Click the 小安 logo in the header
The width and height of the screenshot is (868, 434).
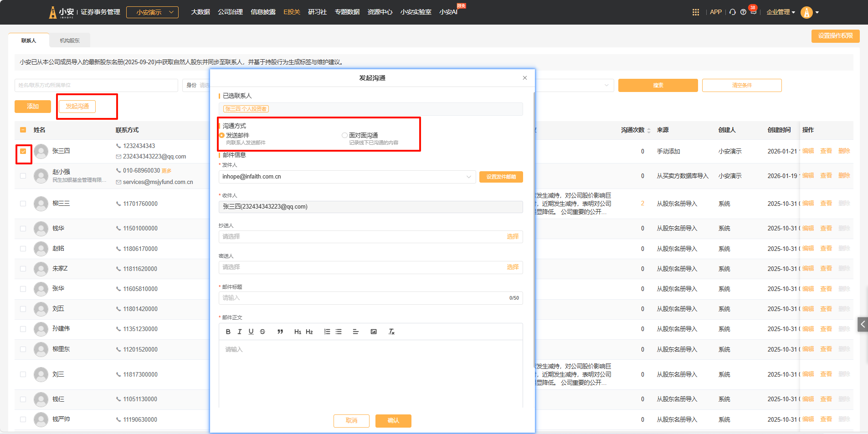62,12
